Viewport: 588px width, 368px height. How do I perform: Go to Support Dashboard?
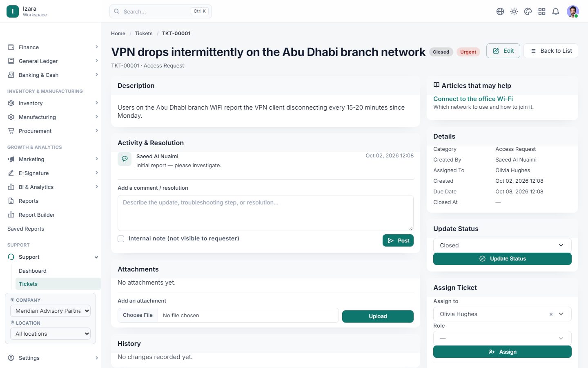[x=33, y=271]
